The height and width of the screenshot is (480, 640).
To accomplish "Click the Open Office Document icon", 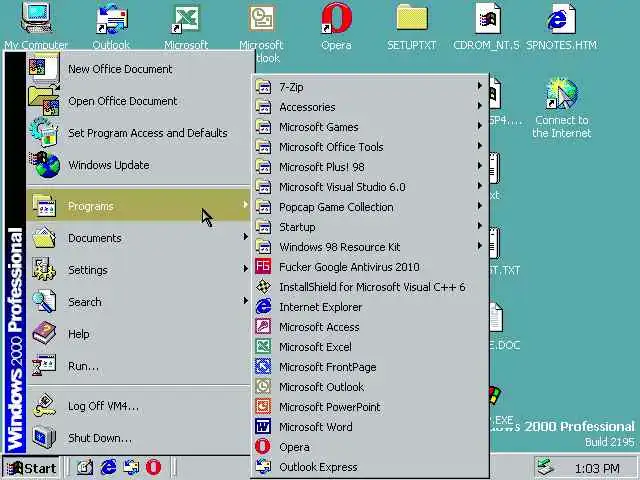I will (x=44, y=100).
